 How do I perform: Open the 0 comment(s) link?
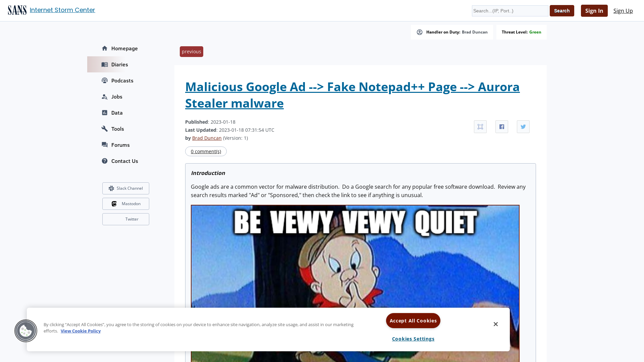(x=206, y=152)
